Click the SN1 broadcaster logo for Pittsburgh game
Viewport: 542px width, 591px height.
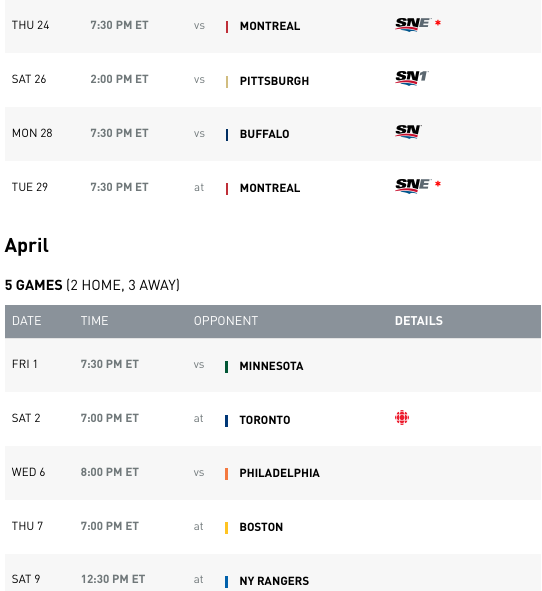(412, 78)
